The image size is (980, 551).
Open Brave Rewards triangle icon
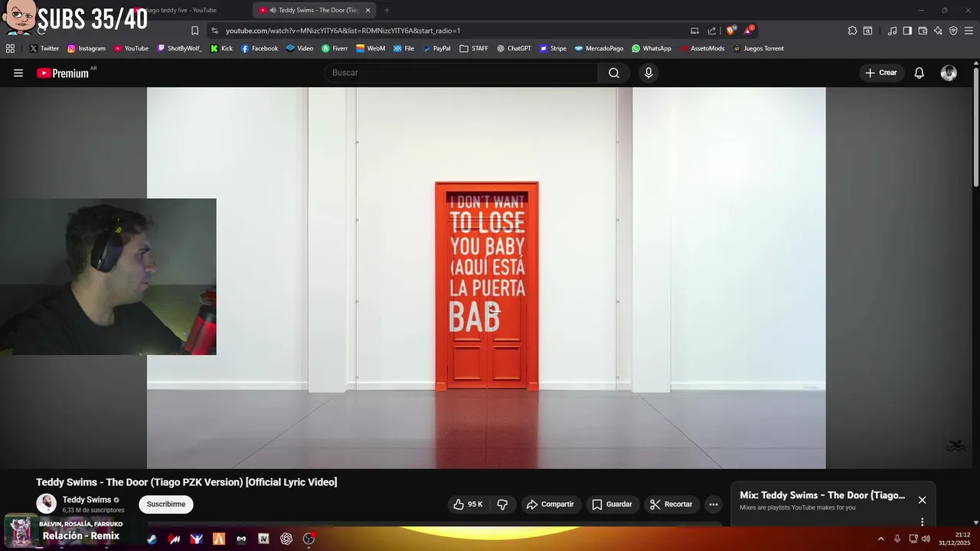749,31
